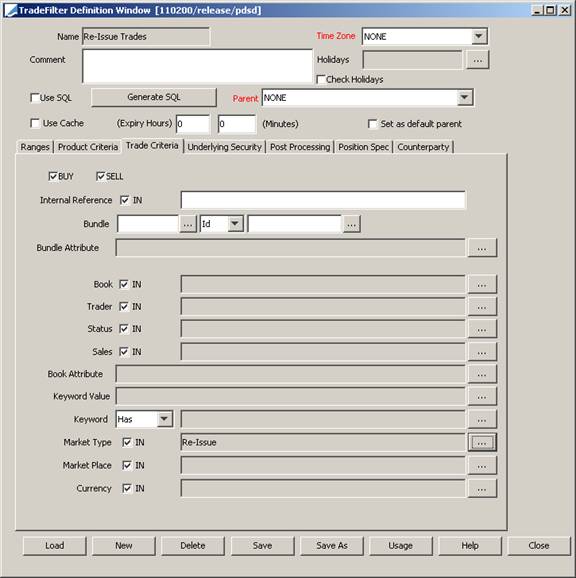
Task: Open Bundle Attribute ellipsis chooser
Action: point(482,248)
